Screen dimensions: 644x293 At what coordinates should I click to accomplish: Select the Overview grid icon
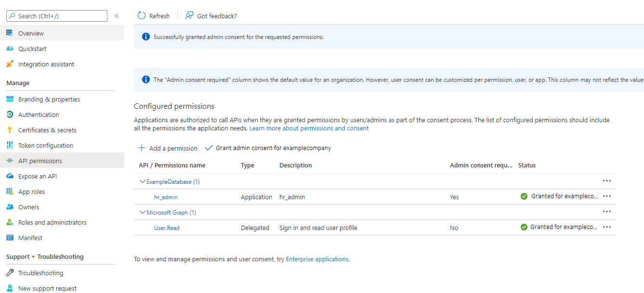pyautogui.click(x=10, y=33)
